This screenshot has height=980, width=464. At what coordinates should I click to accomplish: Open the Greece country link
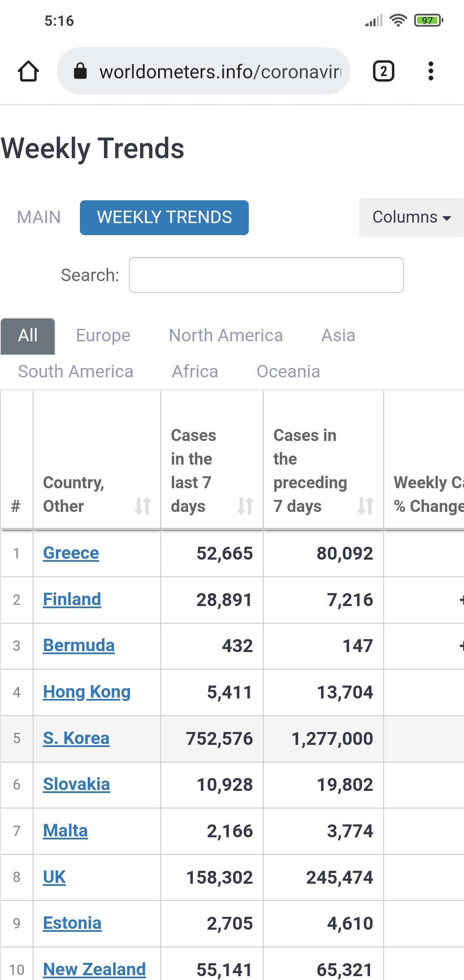pyautogui.click(x=71, y=553)
